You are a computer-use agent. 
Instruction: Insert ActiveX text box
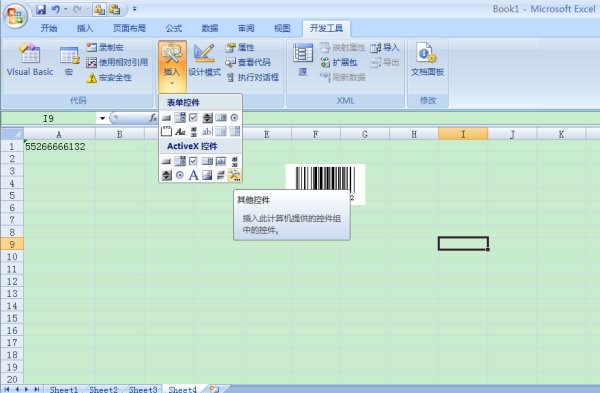click(221, 161)
